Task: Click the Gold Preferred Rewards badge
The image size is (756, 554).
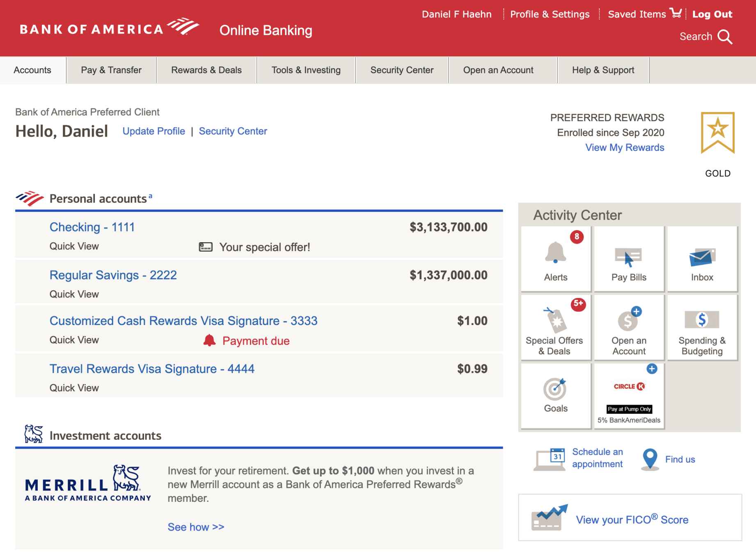Action: click(717, 133)
